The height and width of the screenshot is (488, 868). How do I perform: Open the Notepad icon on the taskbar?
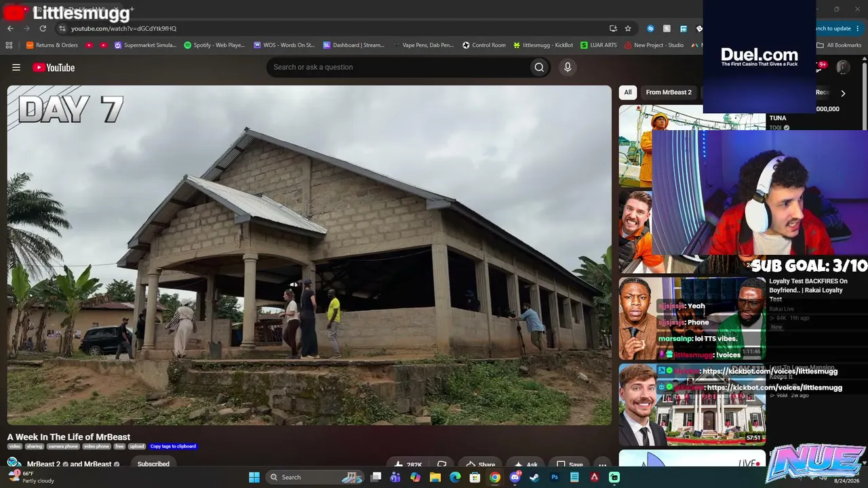[574, 477]
